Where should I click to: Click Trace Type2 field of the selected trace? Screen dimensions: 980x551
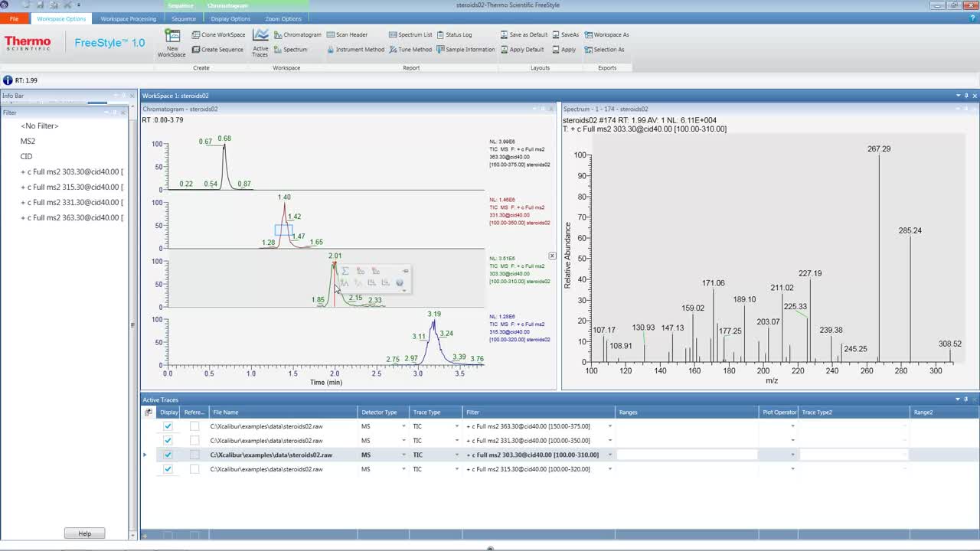854,455
